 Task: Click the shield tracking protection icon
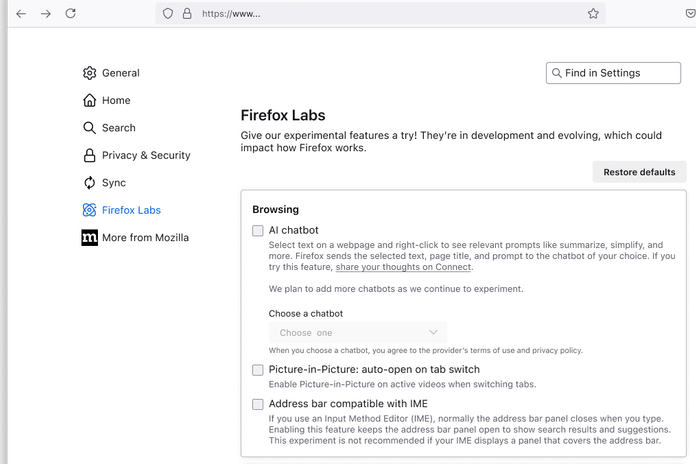[168, 14]
